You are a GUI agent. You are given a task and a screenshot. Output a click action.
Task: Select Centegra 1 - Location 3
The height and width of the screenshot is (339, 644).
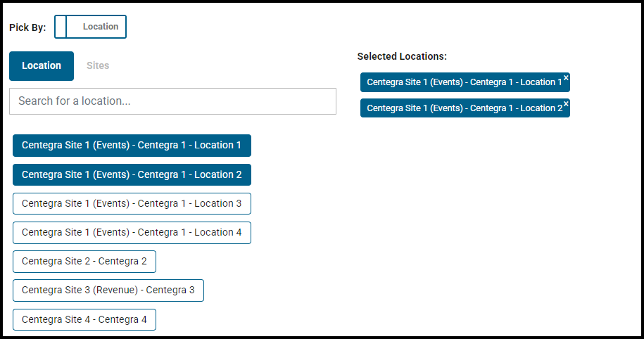132,203
